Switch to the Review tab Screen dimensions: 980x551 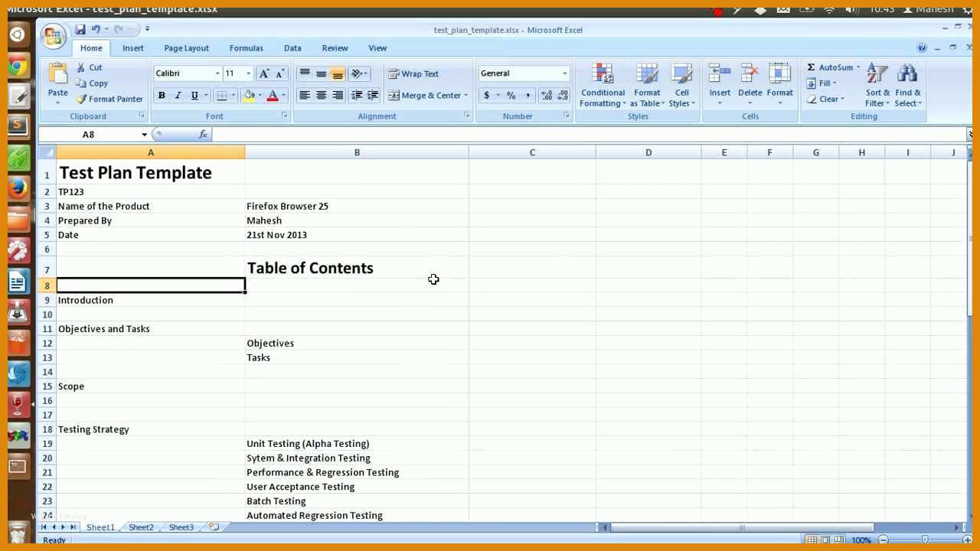(335, 48)
